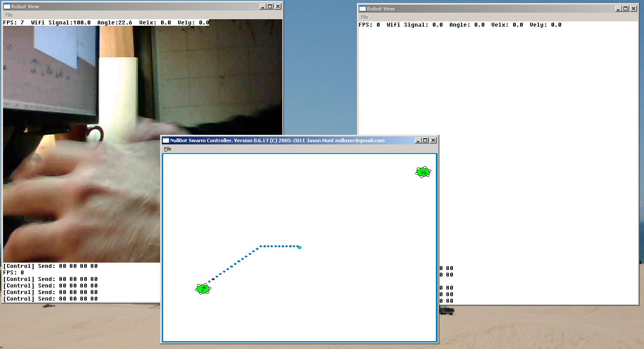644x349 pixels.
Task: Close the right Robot View window
Action: 634,9
